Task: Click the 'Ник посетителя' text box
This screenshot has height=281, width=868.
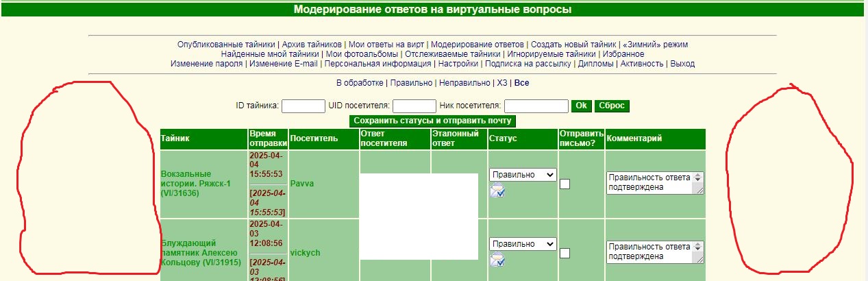Action: pos(536,106)
